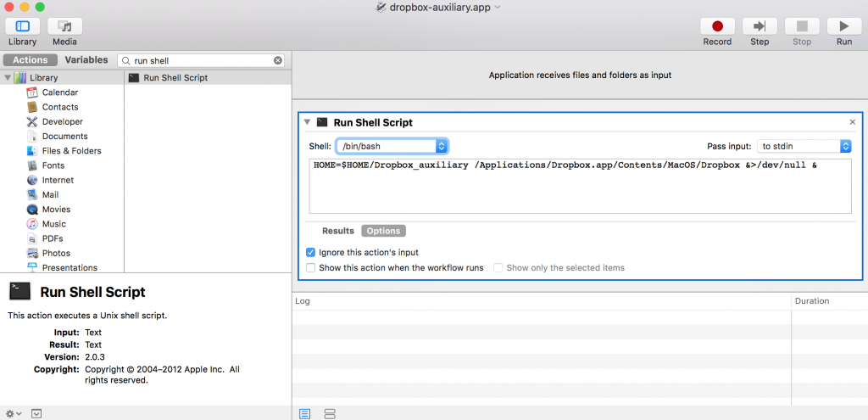Viewport: 868px width, 420px height.
Task: Click the search magnifier icon
Action: pos(126,60)
